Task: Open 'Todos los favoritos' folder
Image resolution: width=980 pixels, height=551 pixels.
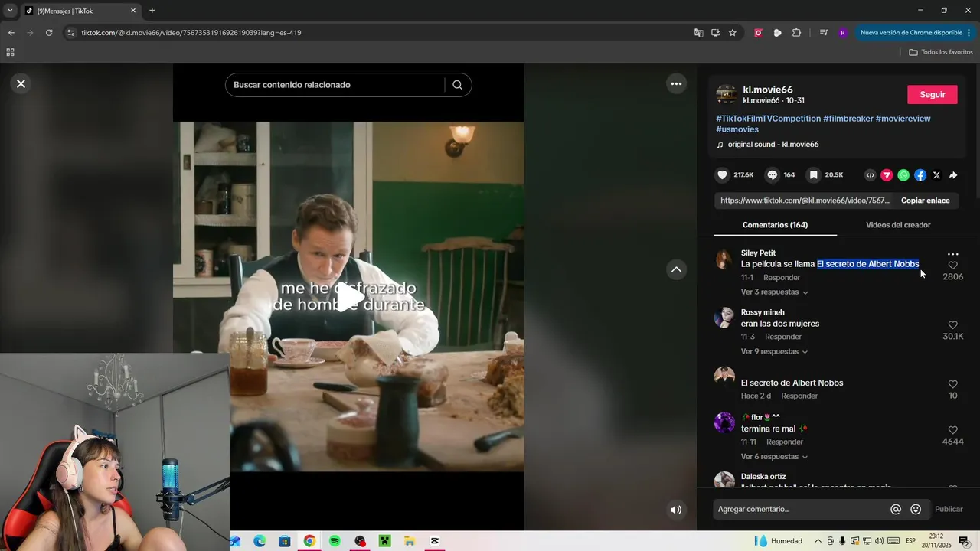Action: click(x=941, y=52)
